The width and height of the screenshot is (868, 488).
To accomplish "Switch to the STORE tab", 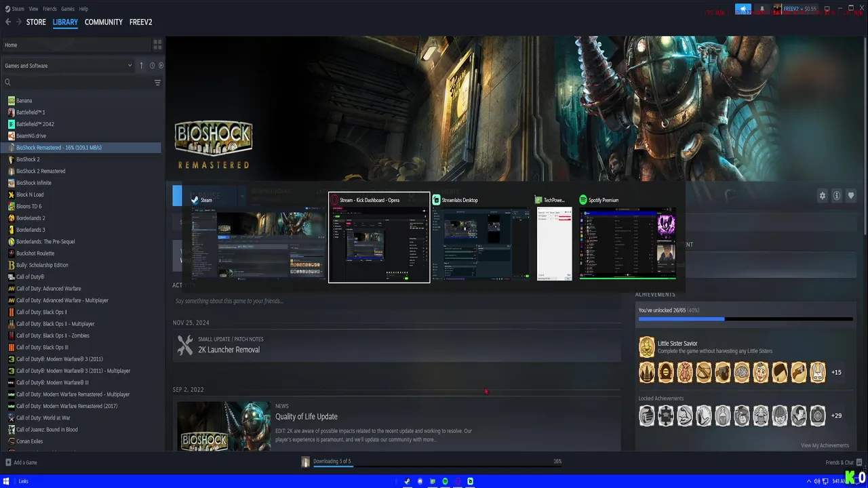I will (36, 22).
